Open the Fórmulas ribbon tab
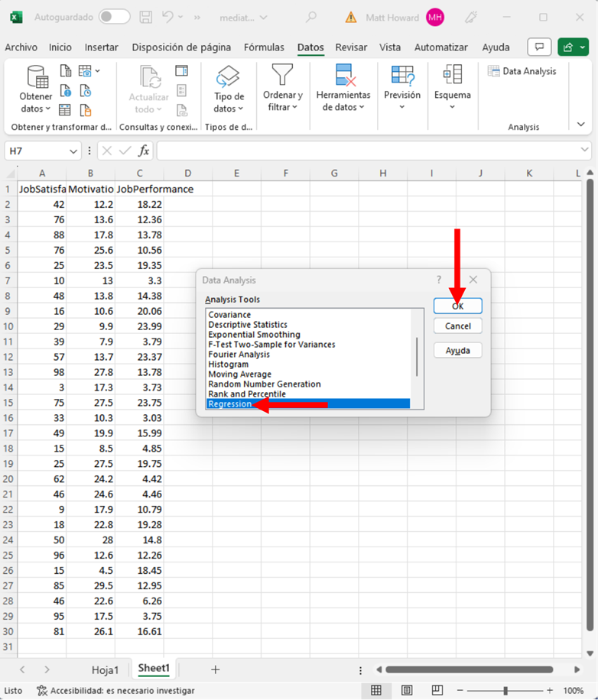598x700 pixels. coord(264,47)
